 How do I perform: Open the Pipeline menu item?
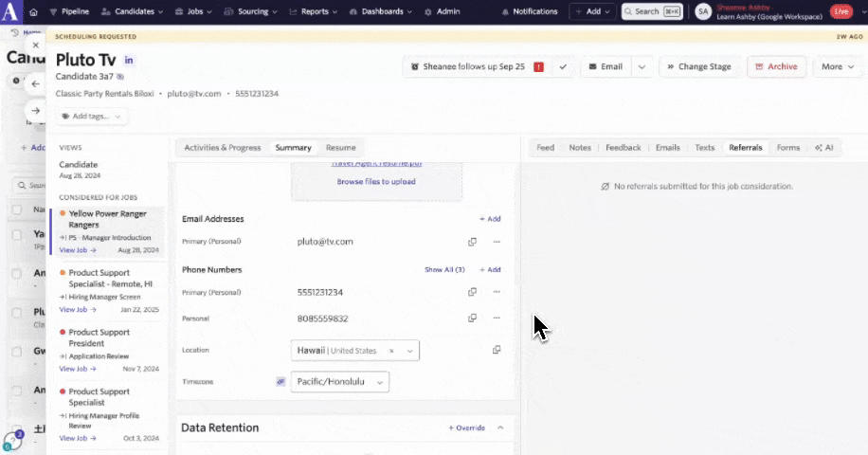coord(69,11)
